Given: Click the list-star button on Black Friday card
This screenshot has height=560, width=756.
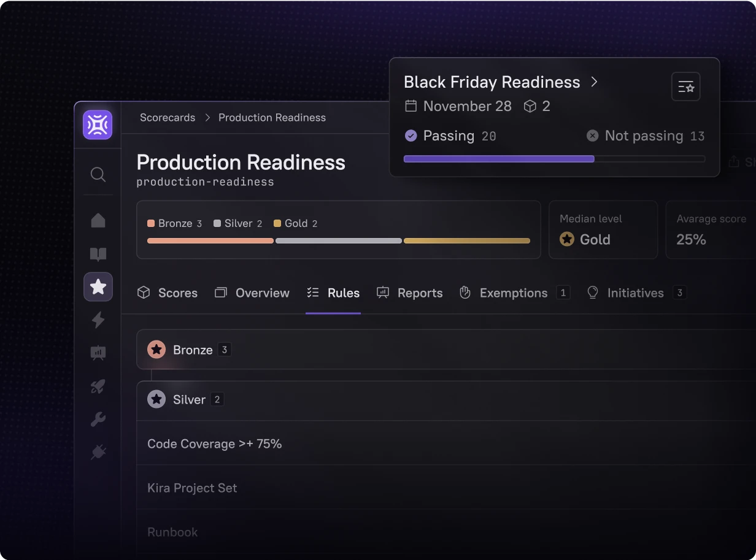Looking at the screenshot, I should pos(686,87).
